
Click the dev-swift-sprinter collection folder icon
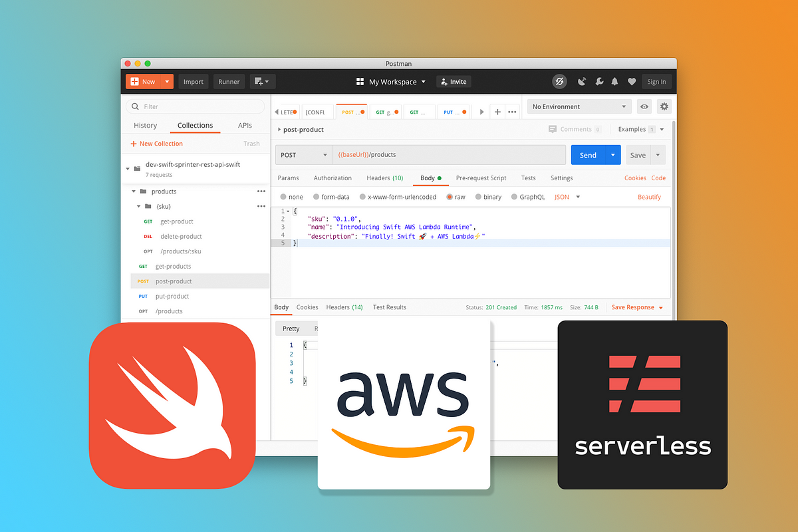pyautogui.click(x=137, y=169)
